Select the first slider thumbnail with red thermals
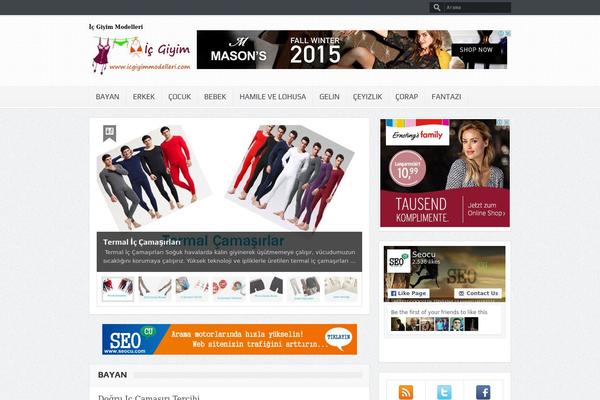This screenshot has height=400, width=600. pyautogui.click(x=117, y=289)
